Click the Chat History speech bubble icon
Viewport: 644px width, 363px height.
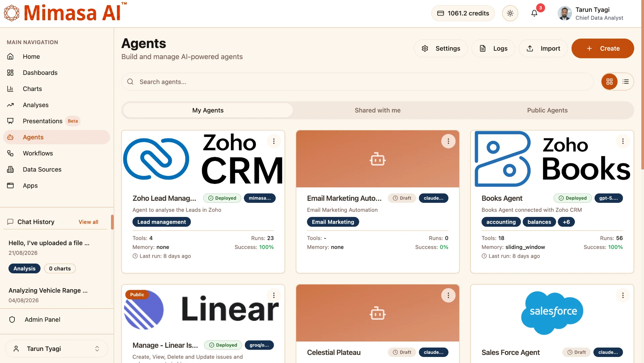(10, 222)
